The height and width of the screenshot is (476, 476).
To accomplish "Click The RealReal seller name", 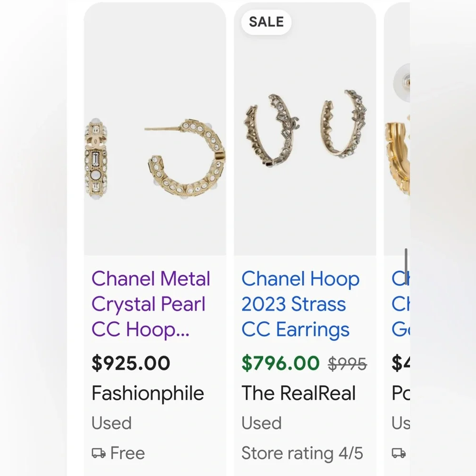I will [x=299, y=393].
